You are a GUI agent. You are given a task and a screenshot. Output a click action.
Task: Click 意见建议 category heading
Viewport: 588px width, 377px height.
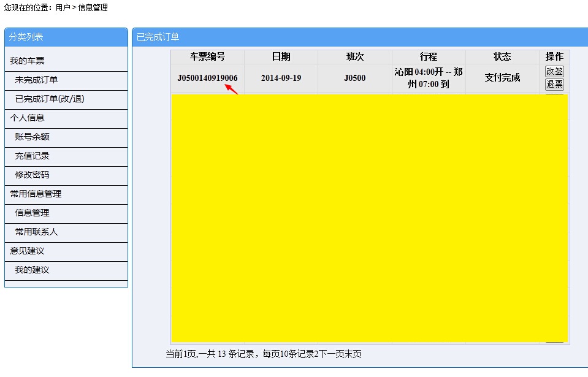point(27,251)
